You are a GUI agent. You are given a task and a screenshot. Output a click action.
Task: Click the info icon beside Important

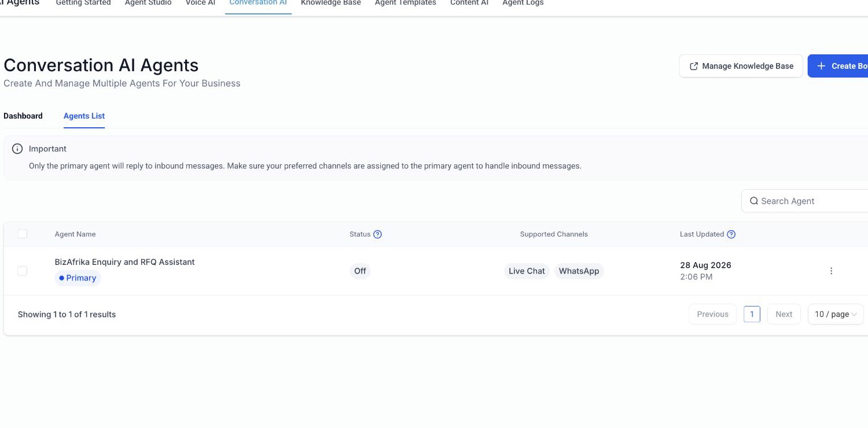point(17,149)
